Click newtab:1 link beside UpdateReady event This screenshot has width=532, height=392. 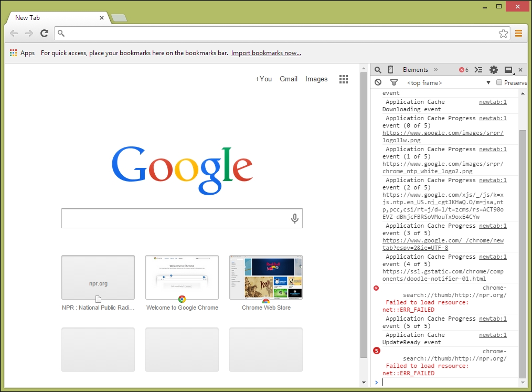(493, 335)
